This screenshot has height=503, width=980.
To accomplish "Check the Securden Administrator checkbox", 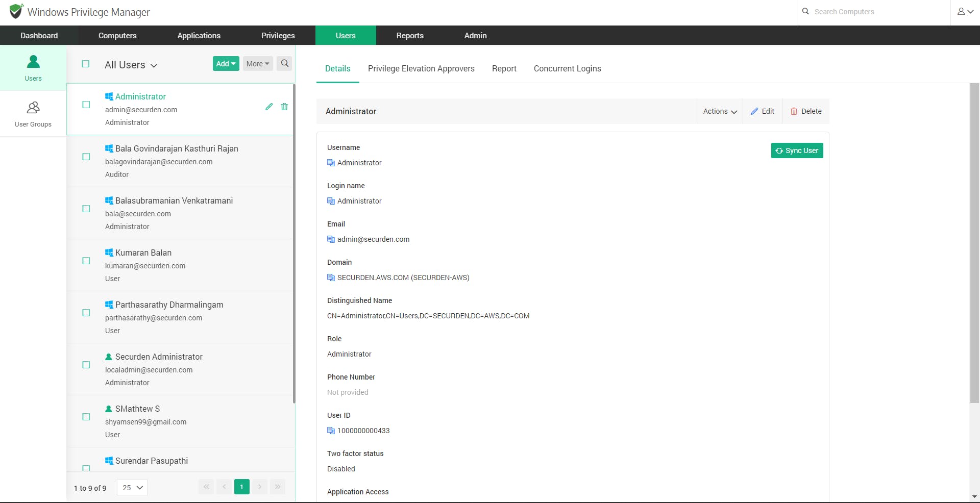I will [86, 365].
